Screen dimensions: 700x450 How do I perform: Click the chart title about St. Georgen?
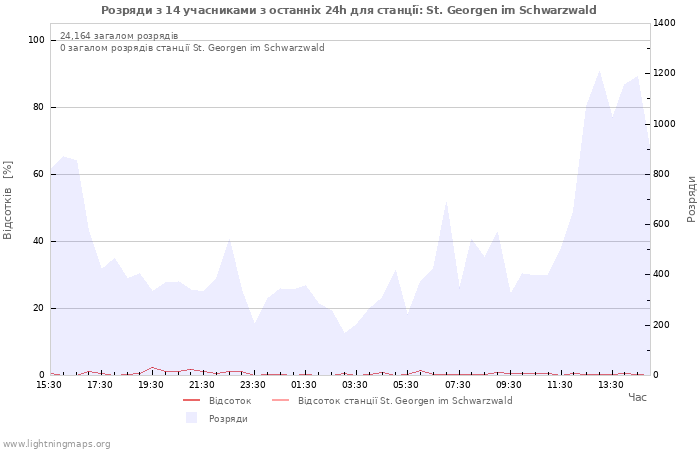coord(349,10)
